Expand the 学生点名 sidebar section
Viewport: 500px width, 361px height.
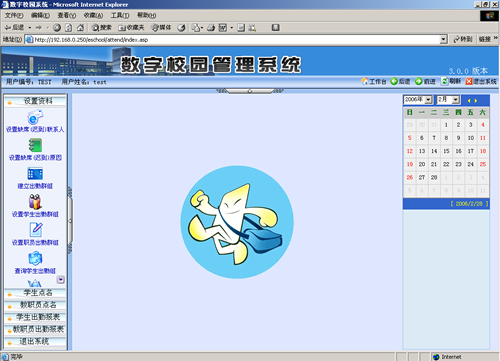35,293
